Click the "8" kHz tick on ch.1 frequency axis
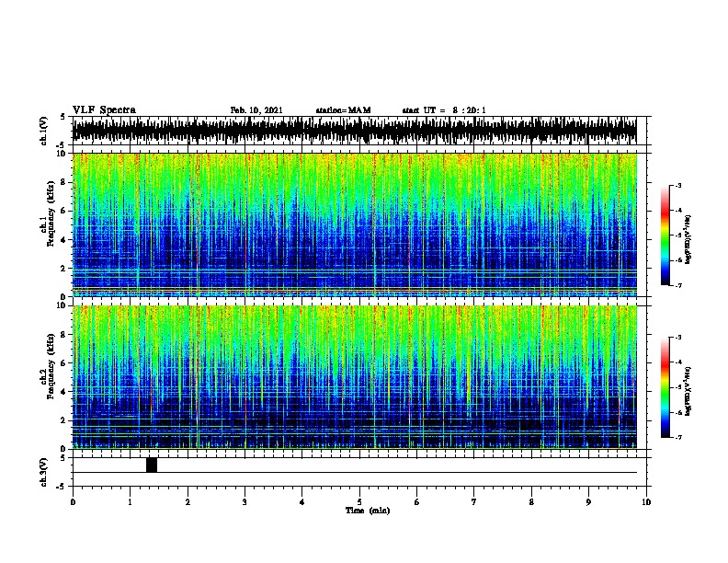Screen dimensions: 728x563 pos(63,182)
